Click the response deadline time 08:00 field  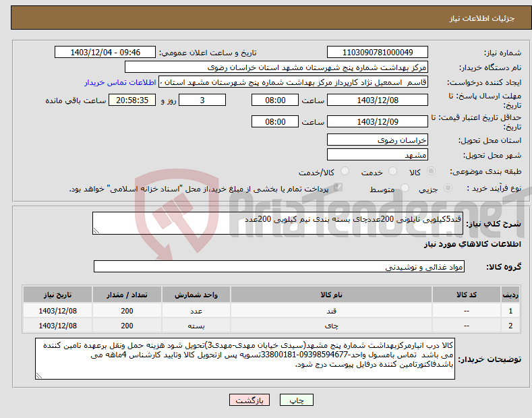click(x=275, y=100)
